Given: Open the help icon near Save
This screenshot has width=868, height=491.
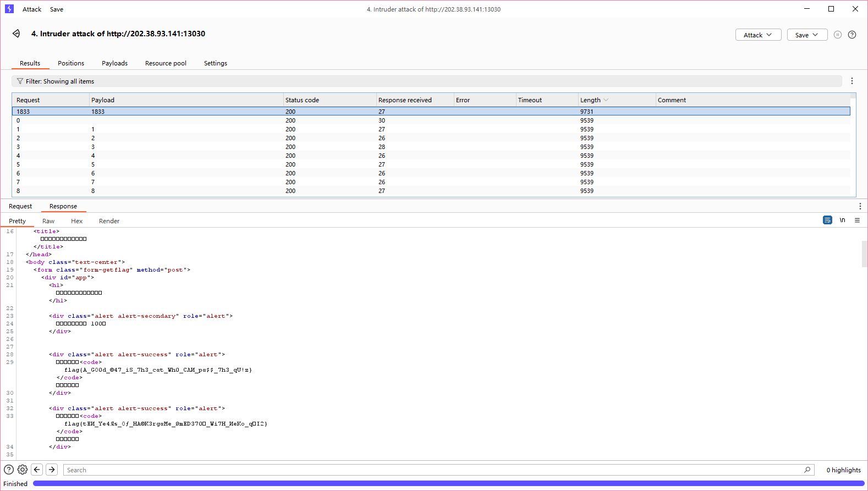Looking at the screenshot, I should [851, 35].
